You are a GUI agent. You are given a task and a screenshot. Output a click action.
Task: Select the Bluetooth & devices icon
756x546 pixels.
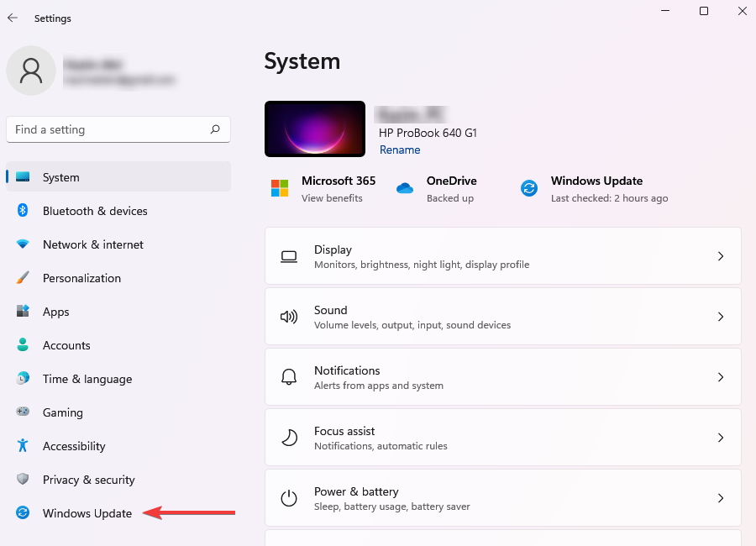23,210
